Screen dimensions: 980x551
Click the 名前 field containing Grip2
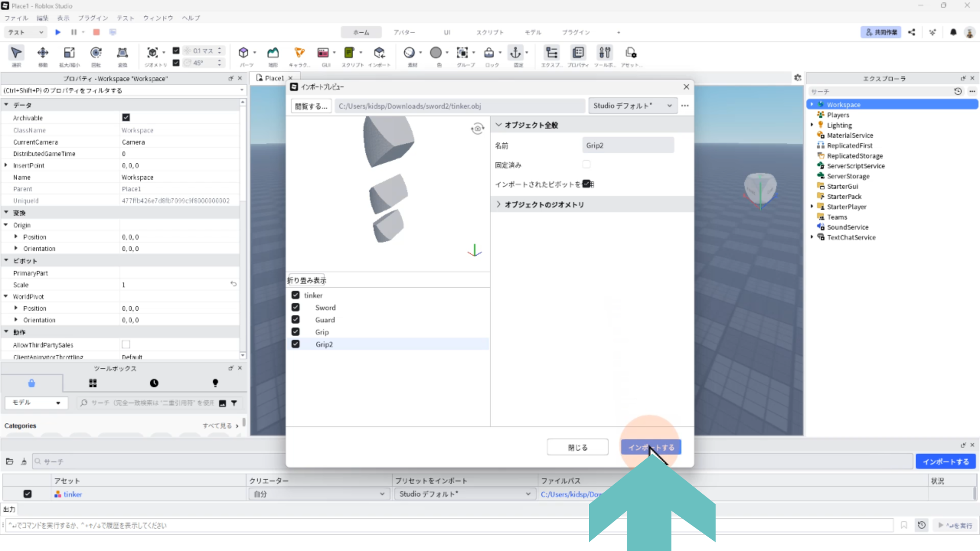click(x=628, y=145)
